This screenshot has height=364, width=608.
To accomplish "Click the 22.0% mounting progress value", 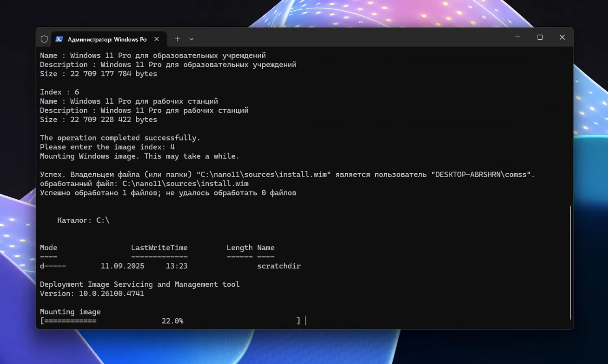I will pos(172,321).
